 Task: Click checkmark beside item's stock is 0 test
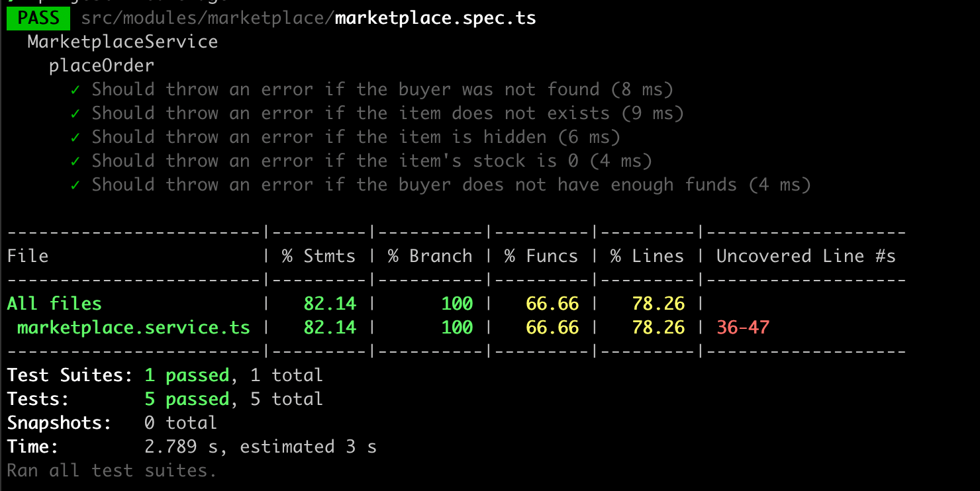(75, 161)
